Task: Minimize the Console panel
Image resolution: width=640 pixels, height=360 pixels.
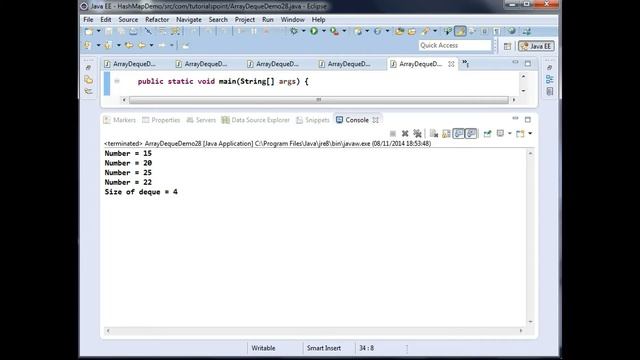Action: (x=515, y=119)
